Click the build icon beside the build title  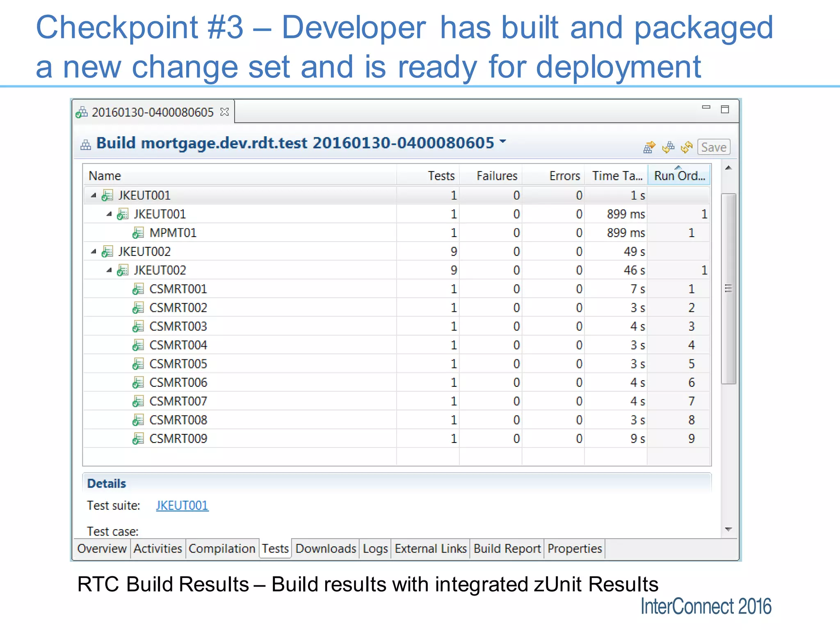pyautogui.click(x=86, y=144)
